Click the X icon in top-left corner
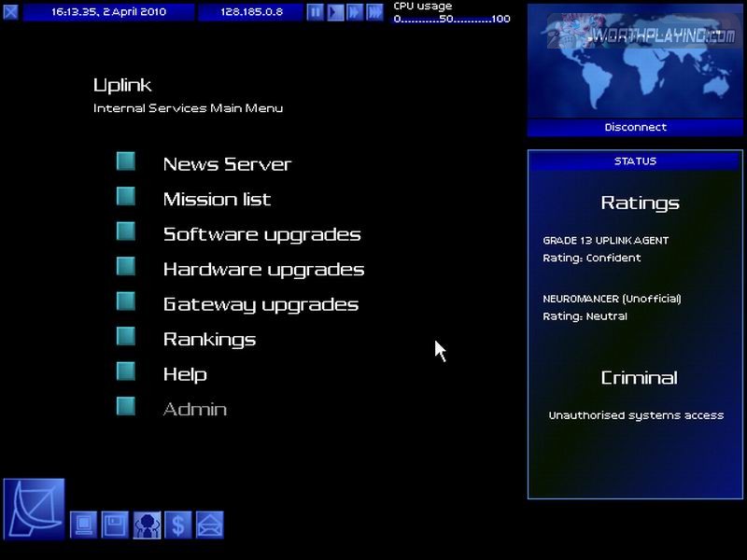747x560 pixels. coord(10,12)
